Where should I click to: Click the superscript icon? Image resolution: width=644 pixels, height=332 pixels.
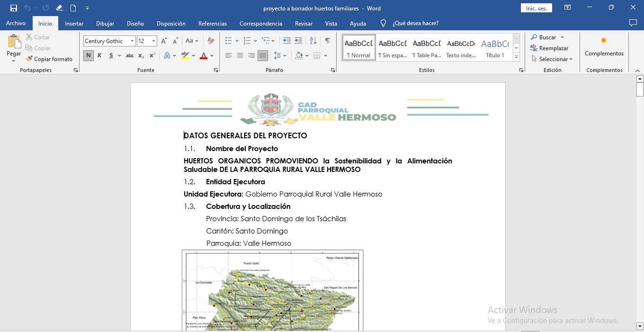point(152,56)
